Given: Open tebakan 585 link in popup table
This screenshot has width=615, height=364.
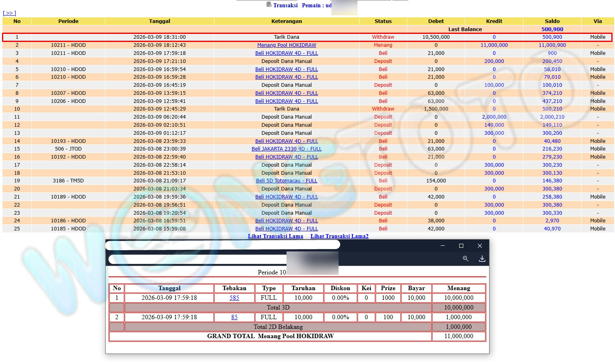Looking at the screenshot, I should click(234, 298).
